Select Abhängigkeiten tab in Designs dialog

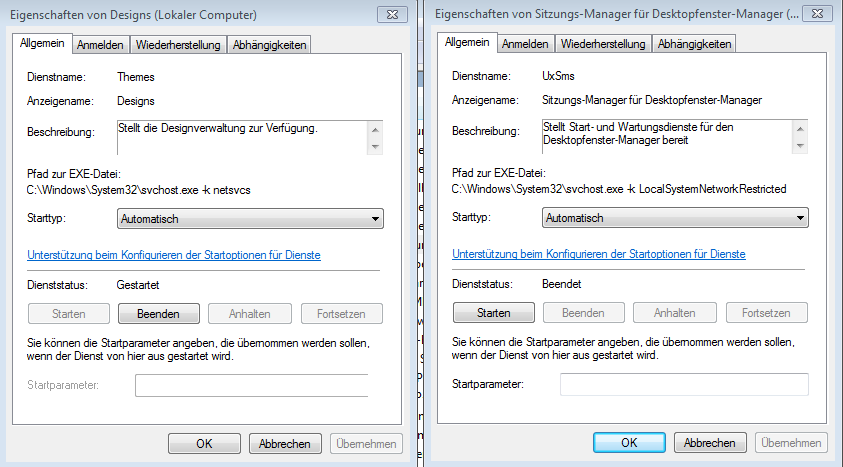(269, 45)
